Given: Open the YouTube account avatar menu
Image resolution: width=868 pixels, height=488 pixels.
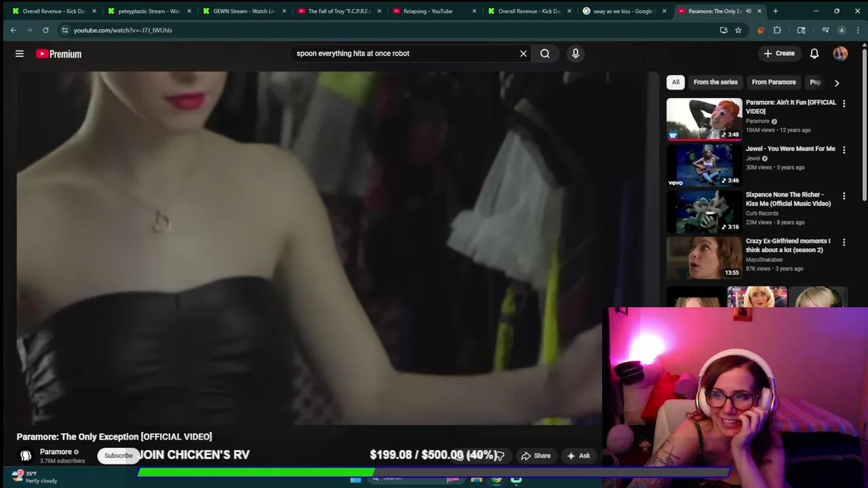Looking at the screenshot, I should [840, 54].
